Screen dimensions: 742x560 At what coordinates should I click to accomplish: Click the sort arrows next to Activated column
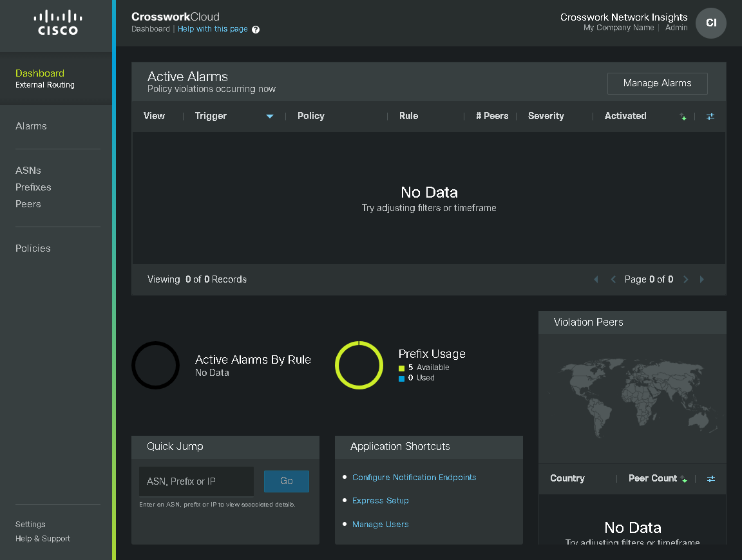pyautogui.click(x=682, y=117)
